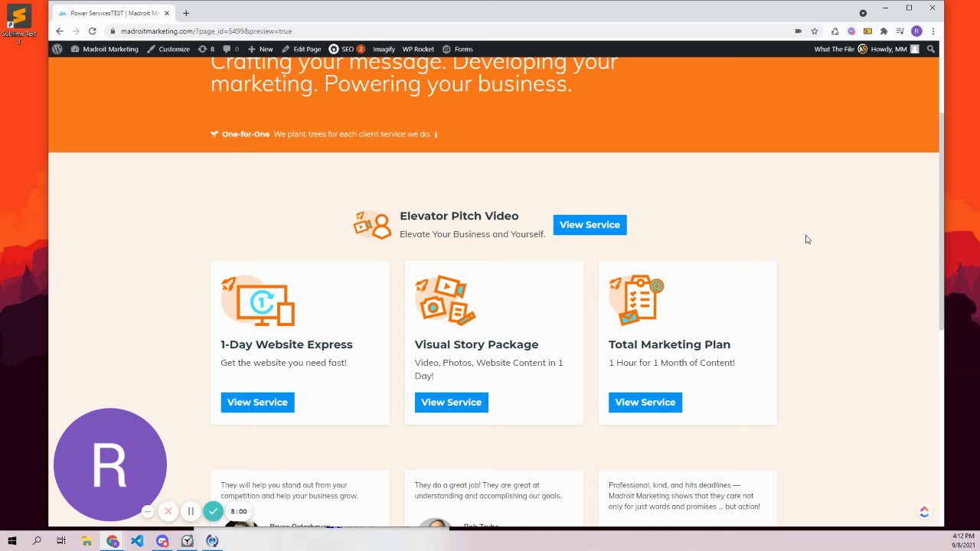980x551 pixels.
Task: View Service for Total Marketing Plan
Action: [x=645, y=402]
